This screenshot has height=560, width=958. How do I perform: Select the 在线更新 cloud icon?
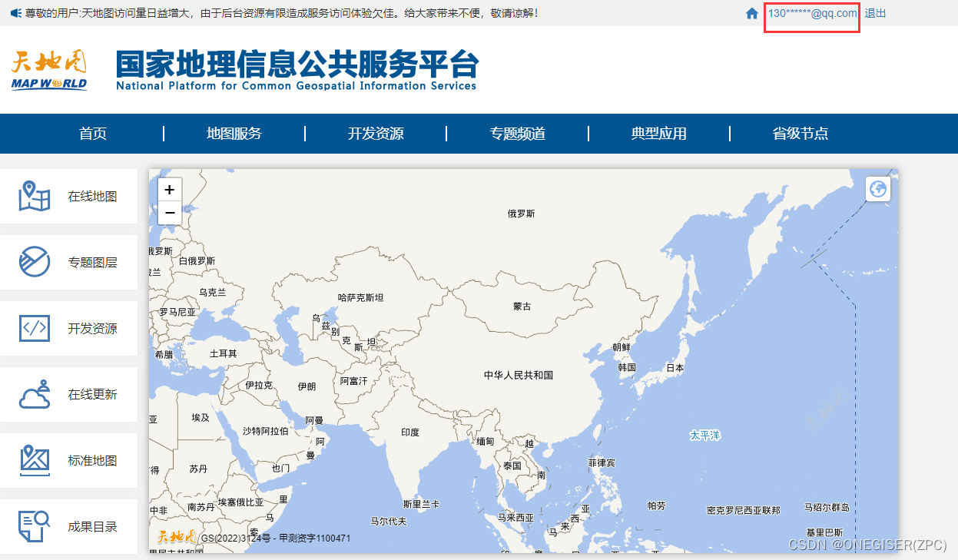pos(34,394)
